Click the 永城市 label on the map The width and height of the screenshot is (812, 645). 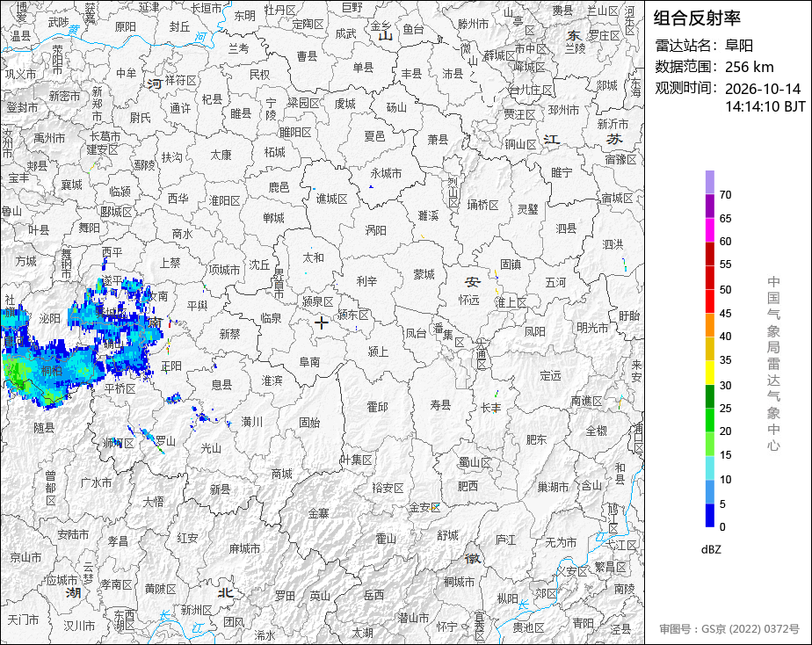click(x=387, y=173)
